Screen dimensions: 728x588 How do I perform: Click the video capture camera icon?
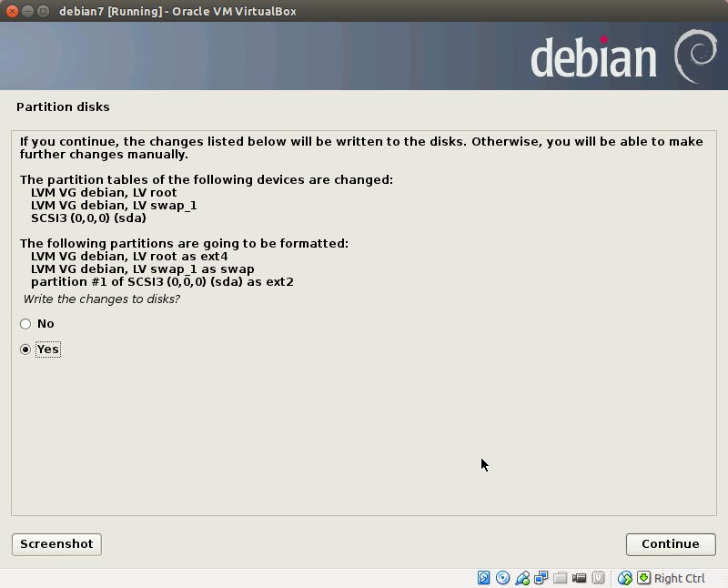pyautogui.click(x=579, y=578)
